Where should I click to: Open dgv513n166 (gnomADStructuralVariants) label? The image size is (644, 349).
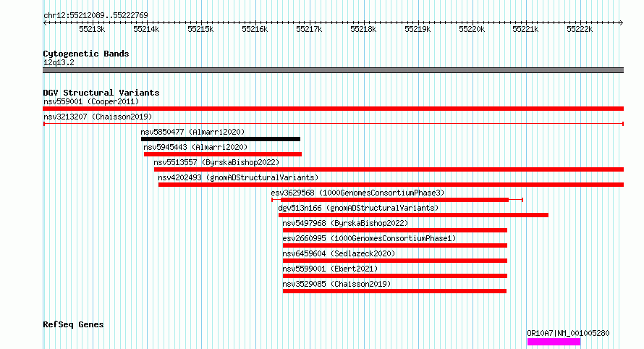[359, 208]
